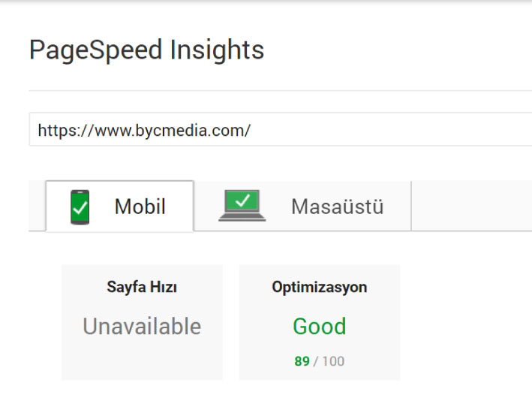Click the green number 89 score
The image size is (532, 401).
point(302,361)
